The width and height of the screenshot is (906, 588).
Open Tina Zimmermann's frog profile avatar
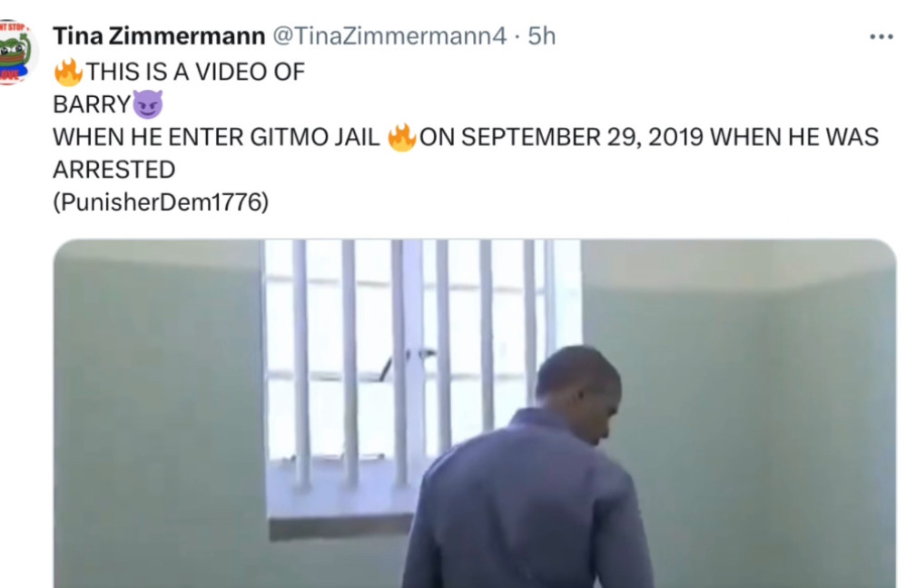pos(16,53)
